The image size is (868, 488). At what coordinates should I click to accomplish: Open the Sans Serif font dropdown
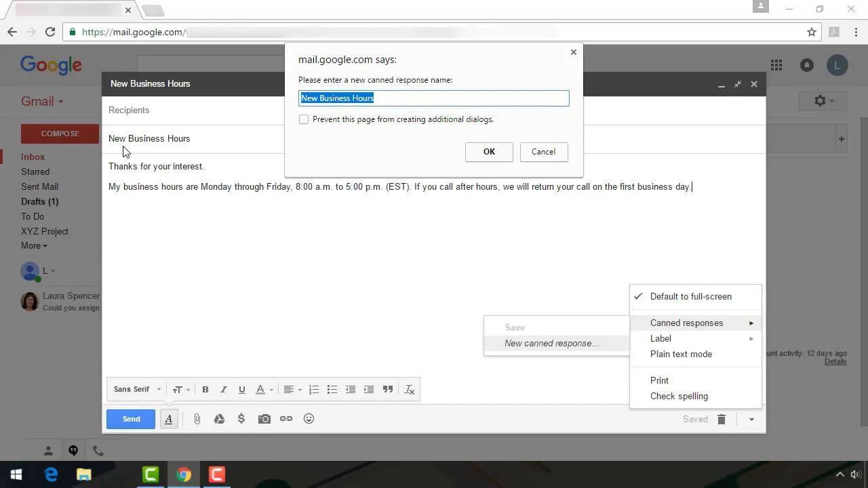click(x=138, y=390)
